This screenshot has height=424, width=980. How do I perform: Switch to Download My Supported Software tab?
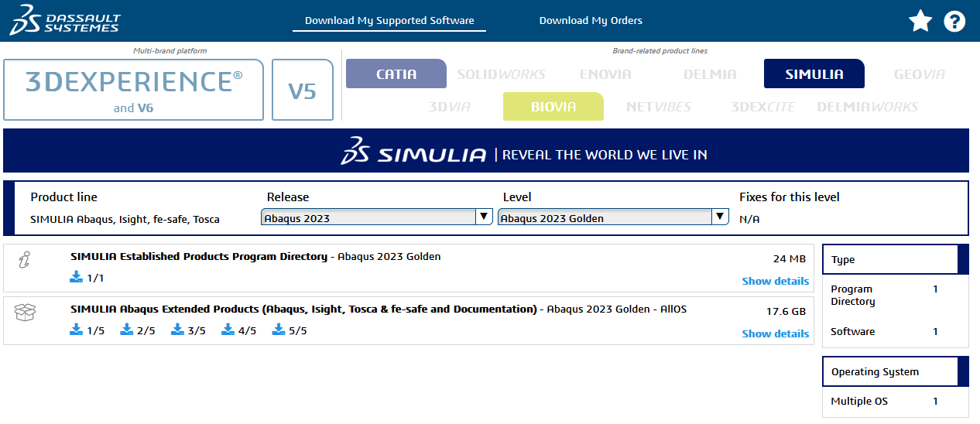tap(389, 20)
